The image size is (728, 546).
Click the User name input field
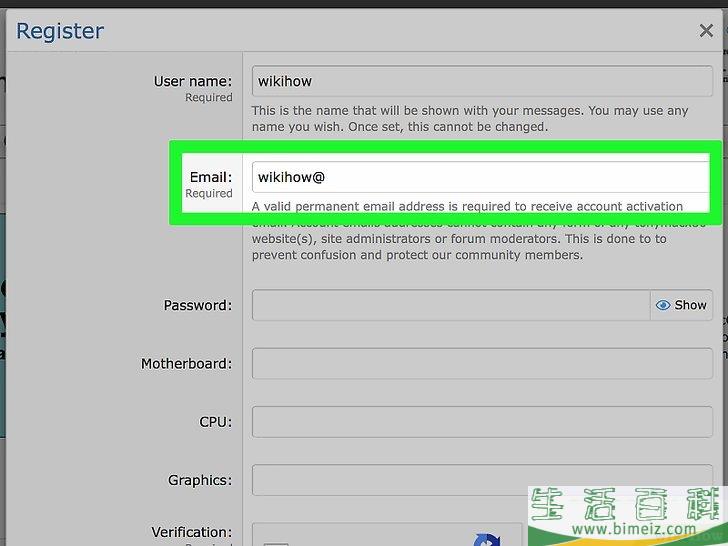(x=482, y=81)
